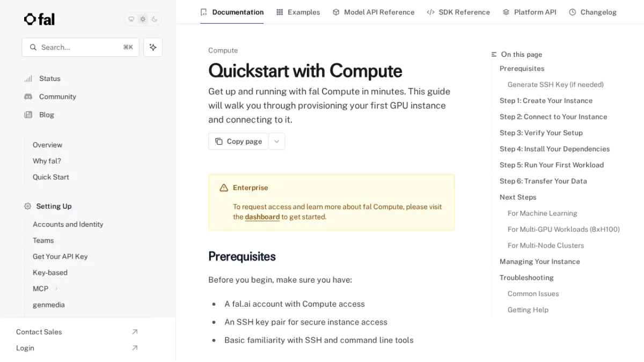Open the search field
This screenshot has width=644, height=362.
click(80, 47)
